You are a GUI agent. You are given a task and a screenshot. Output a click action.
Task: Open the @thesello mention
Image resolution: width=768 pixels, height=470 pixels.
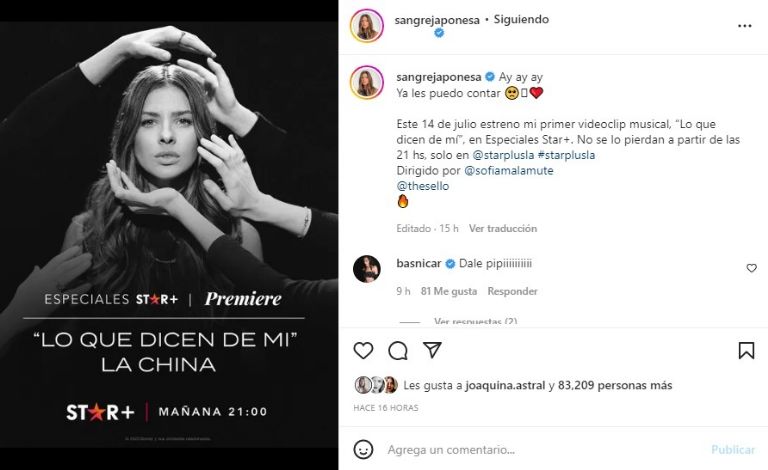click(423, 186)
